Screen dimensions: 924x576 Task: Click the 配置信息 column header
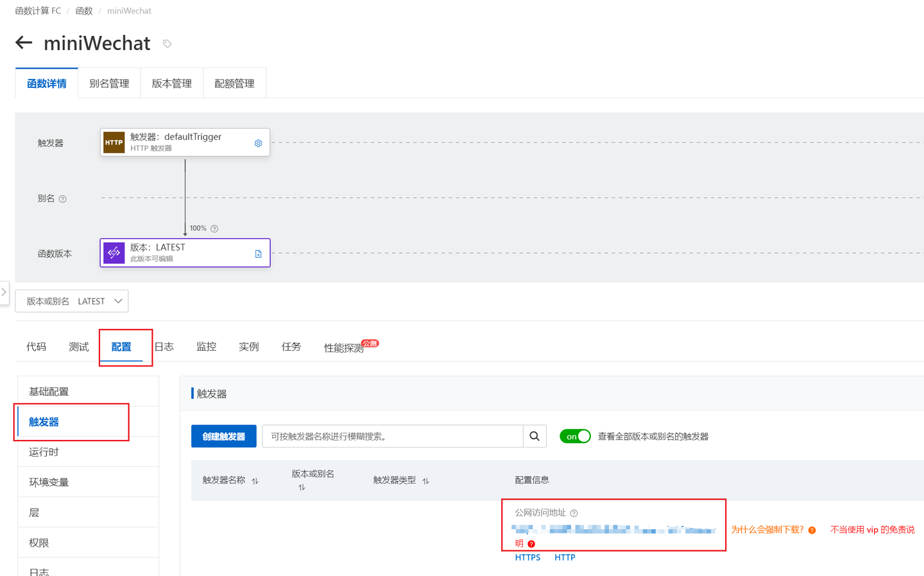(532, 480)
